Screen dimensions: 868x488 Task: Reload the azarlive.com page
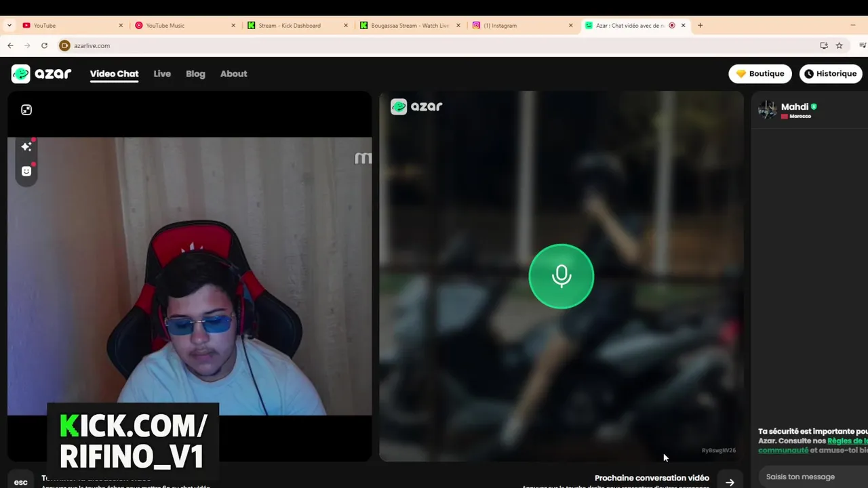coord(44,45)
